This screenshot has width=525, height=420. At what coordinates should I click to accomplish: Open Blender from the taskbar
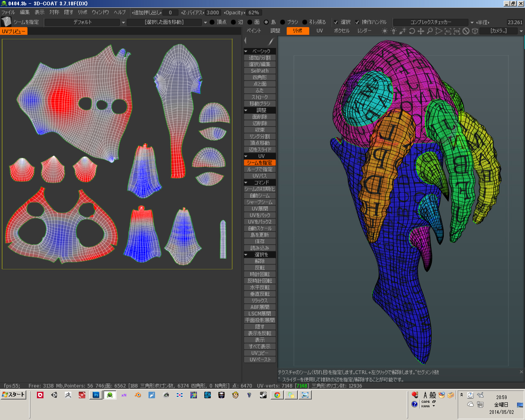[138, 395]
